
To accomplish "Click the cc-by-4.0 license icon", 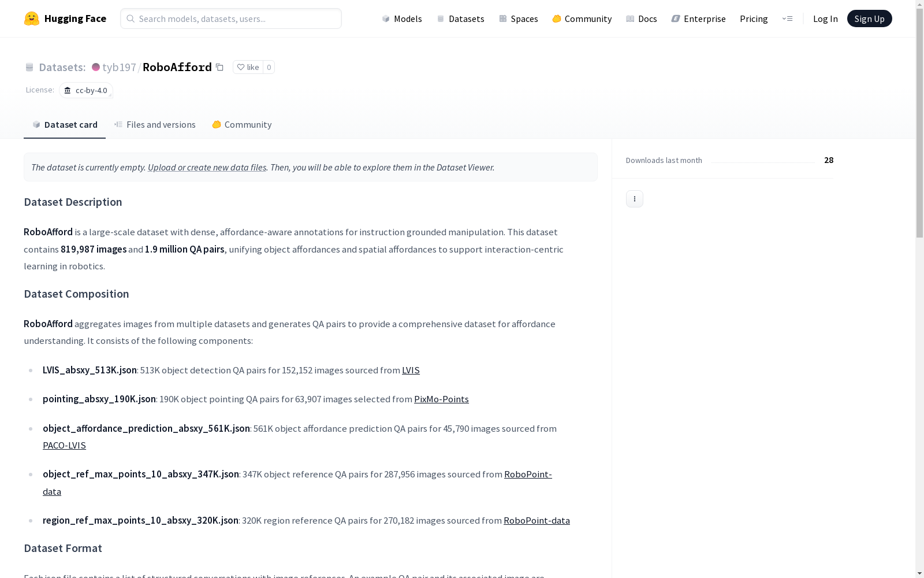I will 68,90.
